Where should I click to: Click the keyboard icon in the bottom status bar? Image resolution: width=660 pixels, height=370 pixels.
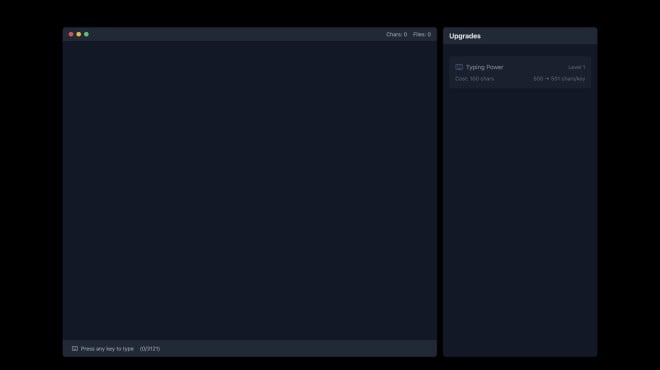coord(75,349)
